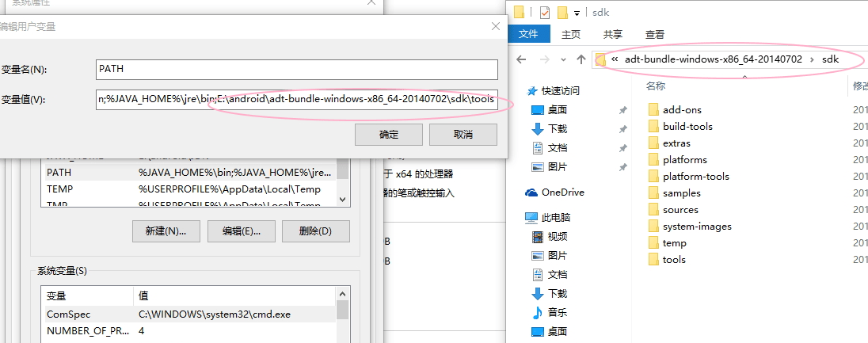Click the 确定 OK button
Image resolution: width=868 pixels, height=343 pixels.
tap(389, 135)
